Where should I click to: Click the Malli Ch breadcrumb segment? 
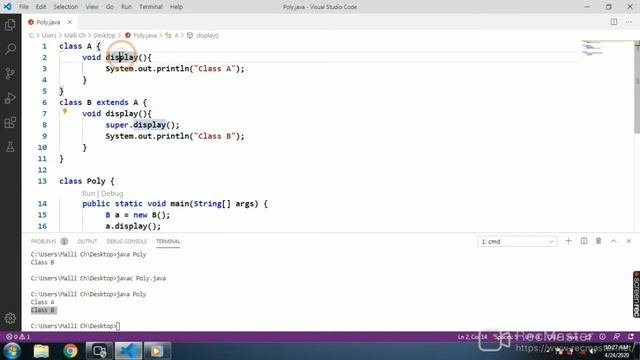coord(75,36)
